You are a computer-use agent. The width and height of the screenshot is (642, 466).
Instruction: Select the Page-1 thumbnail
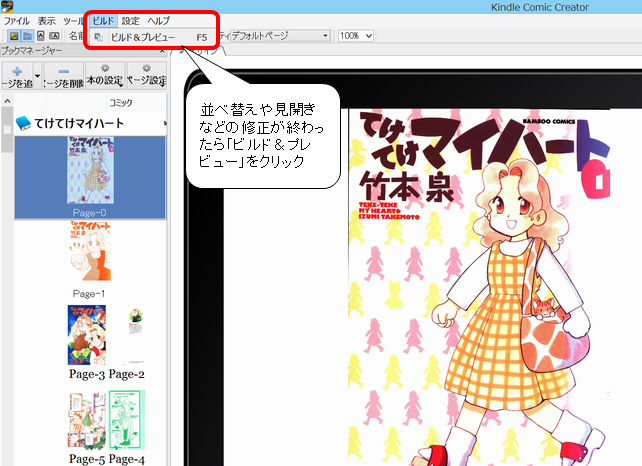tap(90, 251)
